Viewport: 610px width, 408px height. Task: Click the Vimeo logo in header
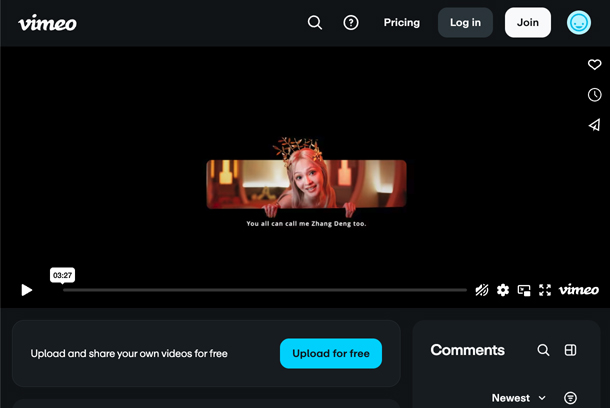pos(47,23)
